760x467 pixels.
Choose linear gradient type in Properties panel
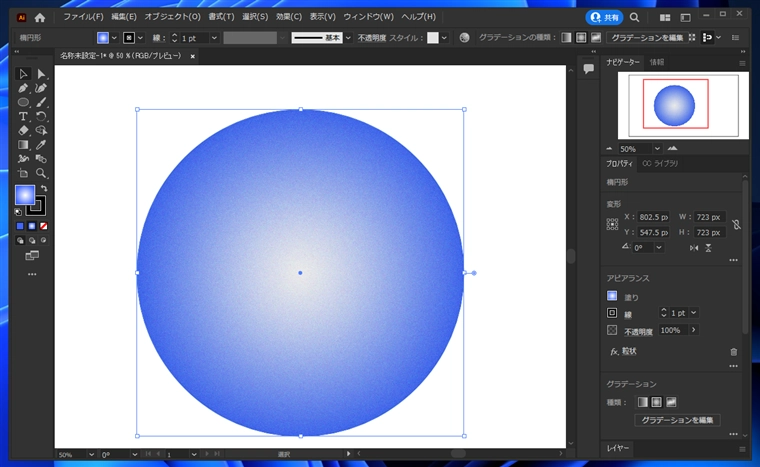pos(642,402)
